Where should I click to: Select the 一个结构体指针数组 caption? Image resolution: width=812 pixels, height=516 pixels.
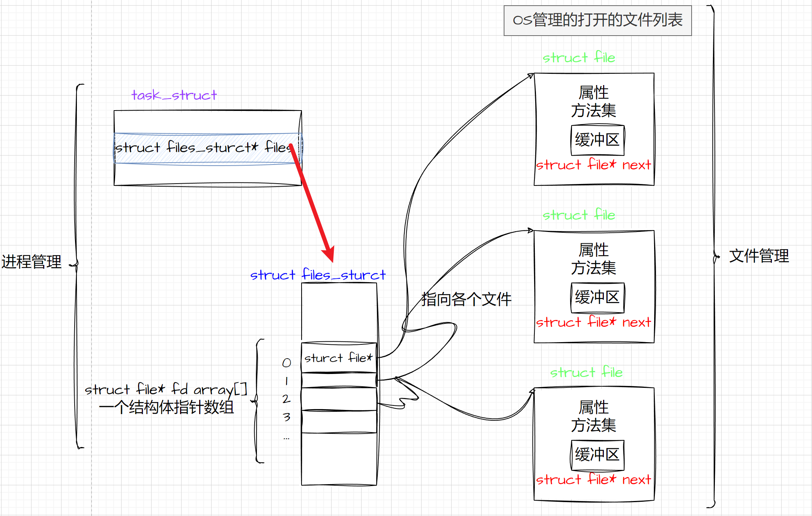167,407
